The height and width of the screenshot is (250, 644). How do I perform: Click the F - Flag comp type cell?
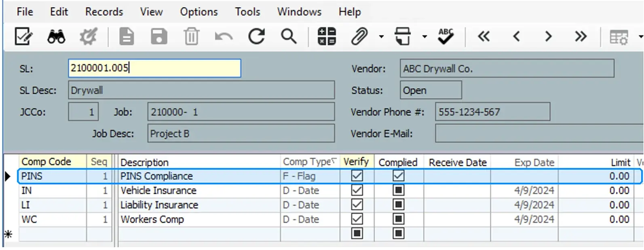click(310, 176)
